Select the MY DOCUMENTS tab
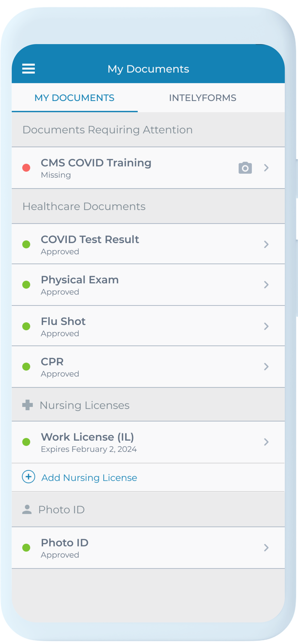 tap(74, 98)
